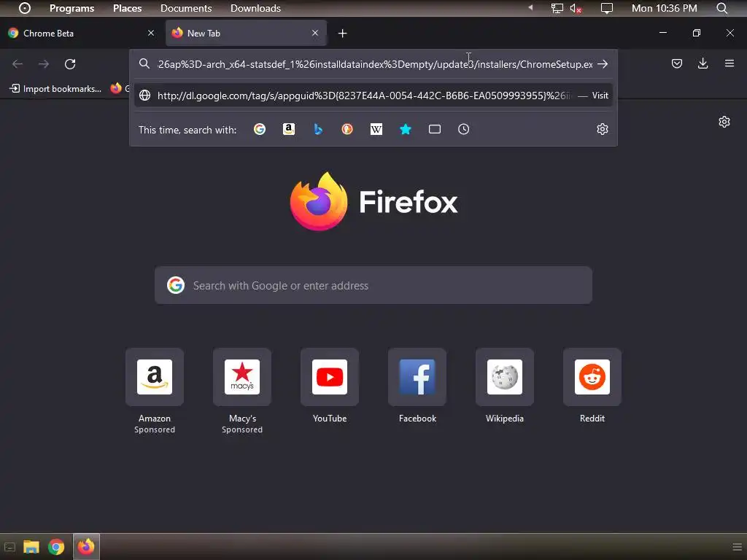Image resolution: width=747 pixels, height=560 pixels.
Task: Search open tabs via the tab icon
Action: (x=435, y=129)
